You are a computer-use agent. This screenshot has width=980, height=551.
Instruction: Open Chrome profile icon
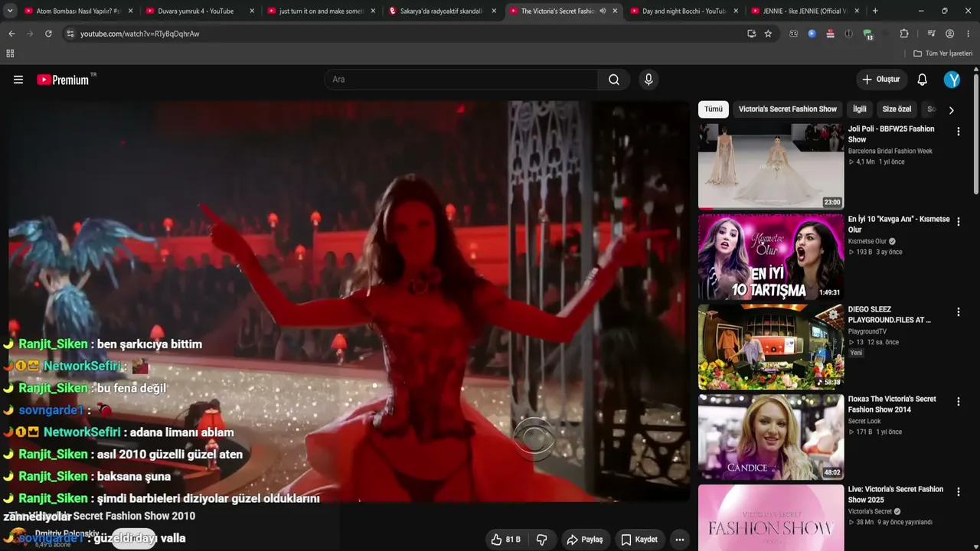click(x=949, y=34)
